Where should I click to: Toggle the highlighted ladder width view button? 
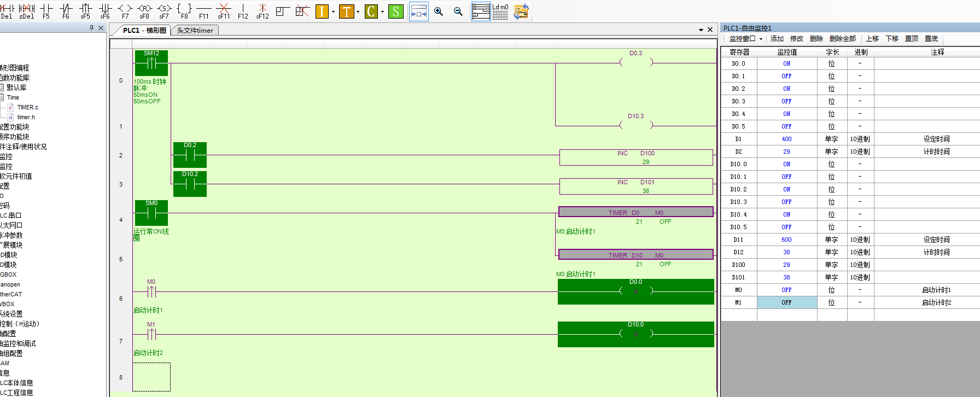click(x=418, y=11)
